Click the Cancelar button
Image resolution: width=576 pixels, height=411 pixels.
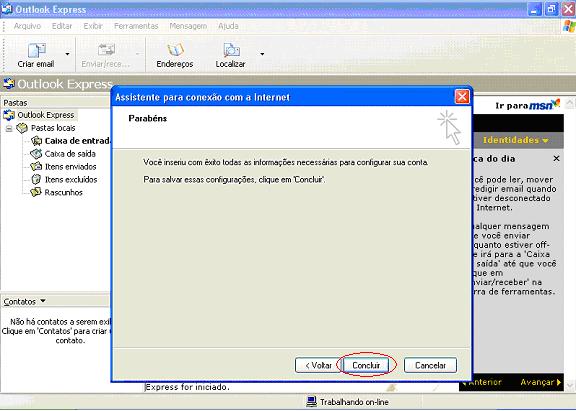[x=430, y=365]
